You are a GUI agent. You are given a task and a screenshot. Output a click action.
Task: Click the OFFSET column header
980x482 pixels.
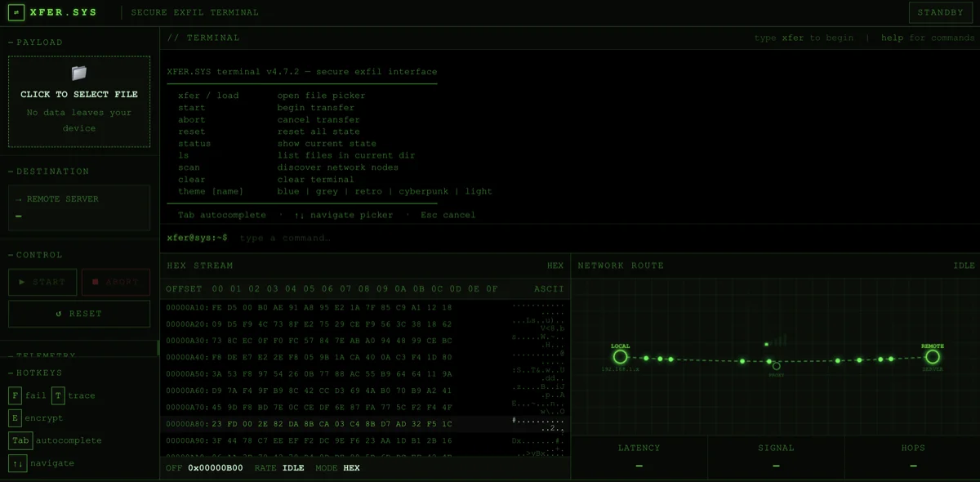(184, 289)
